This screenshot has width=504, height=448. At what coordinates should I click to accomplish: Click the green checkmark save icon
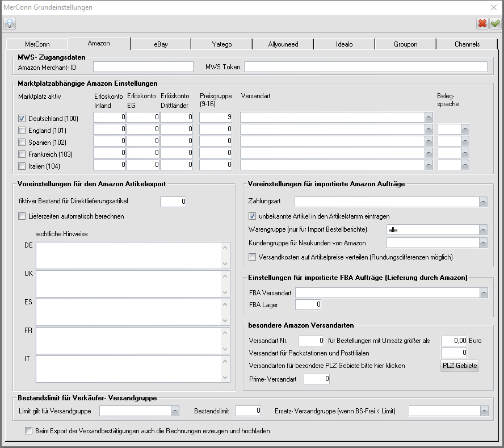click(x=495, y=23)
